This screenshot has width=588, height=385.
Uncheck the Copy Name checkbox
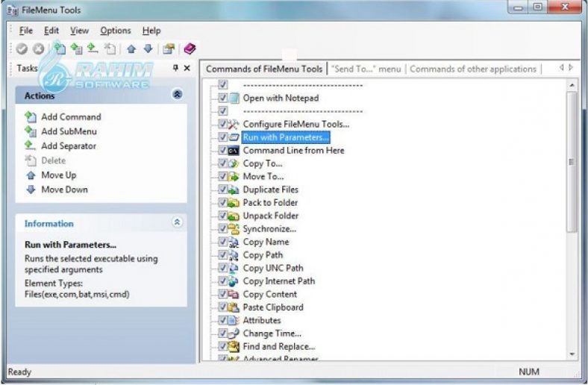point(223,242)
